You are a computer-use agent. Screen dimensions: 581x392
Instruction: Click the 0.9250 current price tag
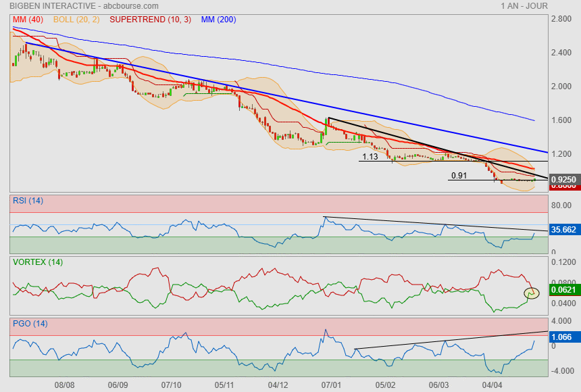click(563, 179)
